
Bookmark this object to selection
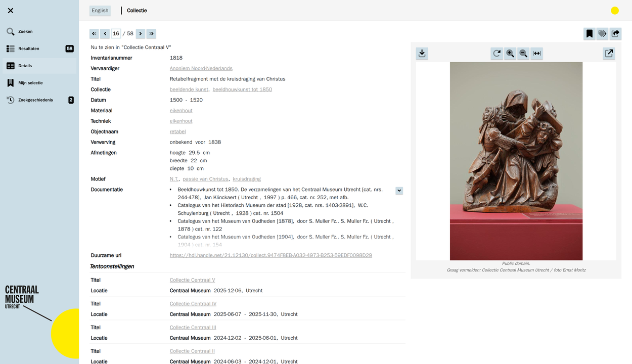click(589, 34)
